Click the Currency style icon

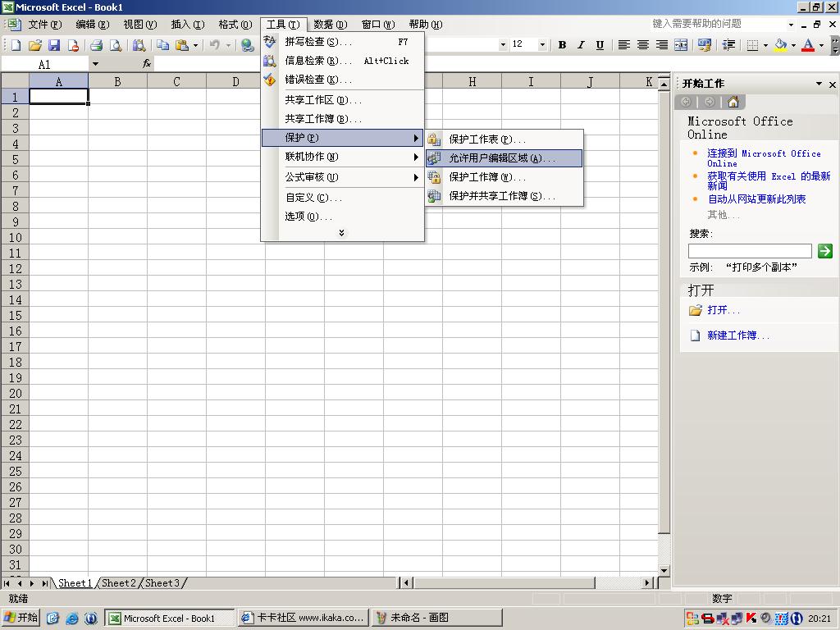point(703,45)
